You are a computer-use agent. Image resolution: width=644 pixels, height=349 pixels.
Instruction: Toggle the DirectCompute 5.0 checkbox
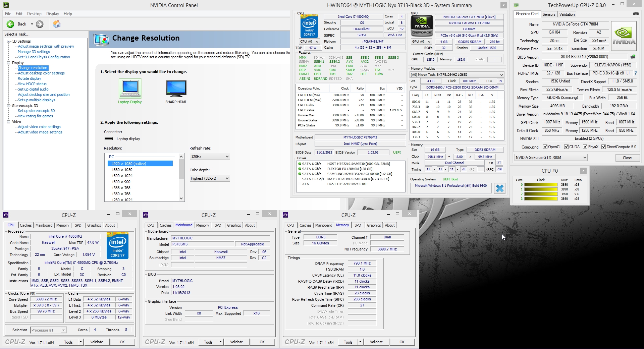(x=603, y=147)
